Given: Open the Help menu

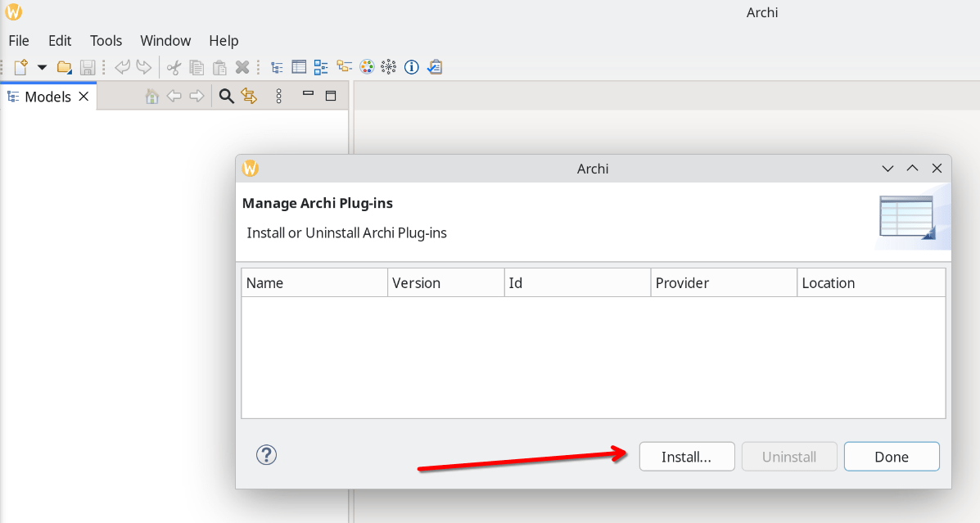Looking at the screenshot, I should tap(224, 41).
